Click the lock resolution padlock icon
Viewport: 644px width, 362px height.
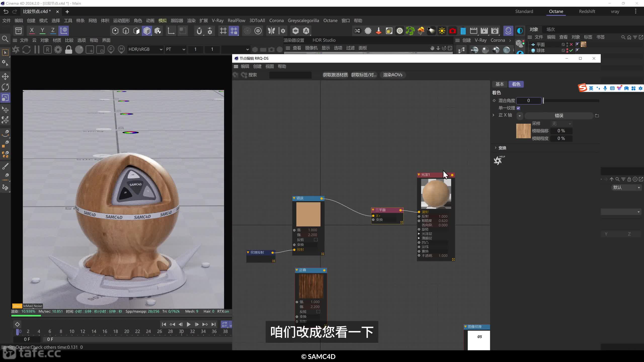(68, 50)
